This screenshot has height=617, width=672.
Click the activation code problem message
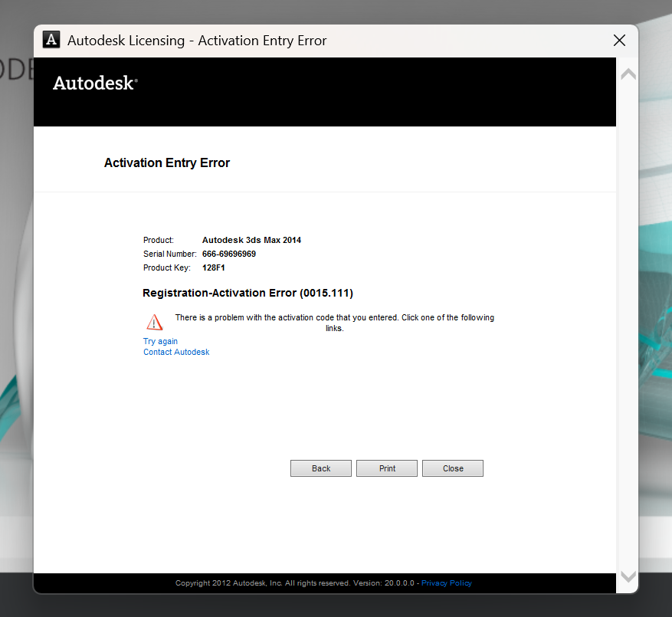[x=335, y=323]
